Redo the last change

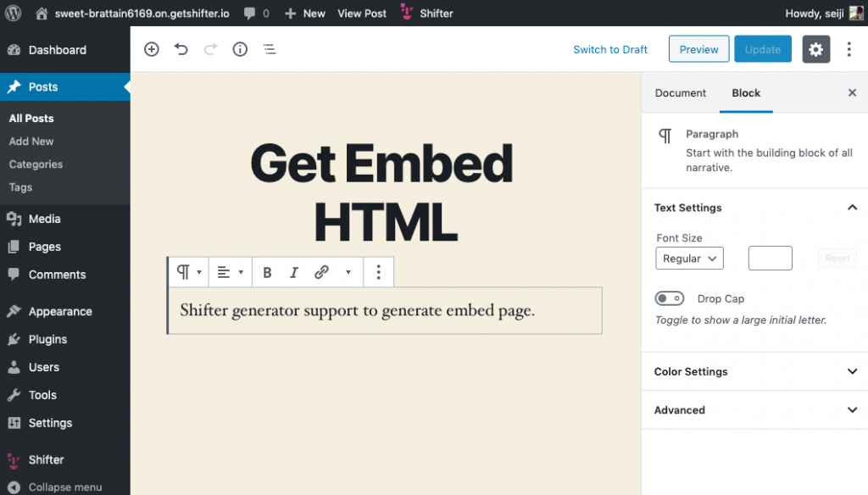tap(210, 49)
